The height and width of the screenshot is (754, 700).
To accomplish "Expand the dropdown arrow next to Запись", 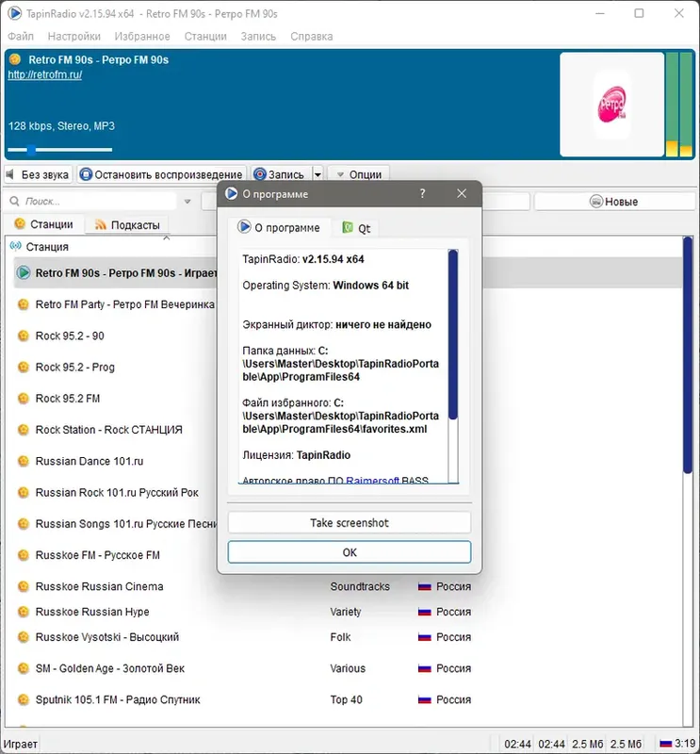I will 317,174.
